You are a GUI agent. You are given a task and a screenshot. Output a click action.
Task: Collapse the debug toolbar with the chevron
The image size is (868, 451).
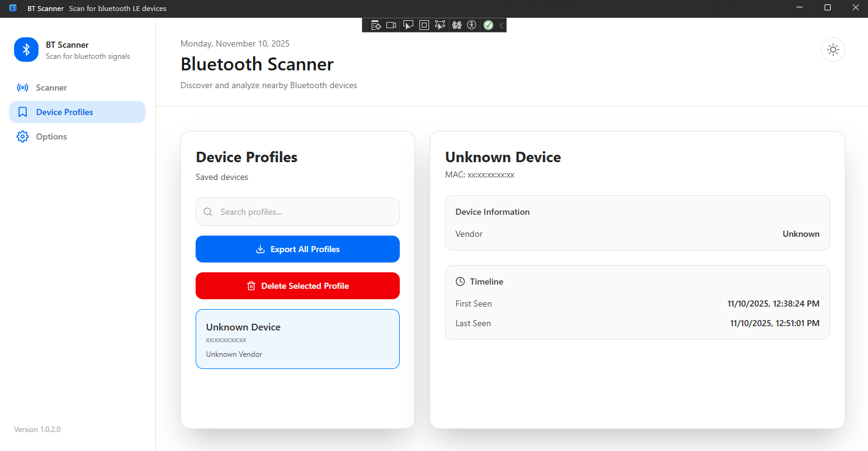point(501,25)
